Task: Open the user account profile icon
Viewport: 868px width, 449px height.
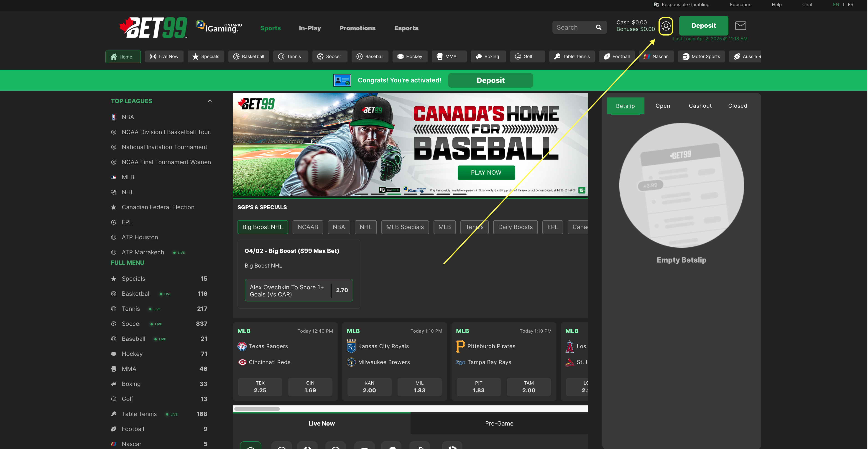Action: [x=666, y=26]
